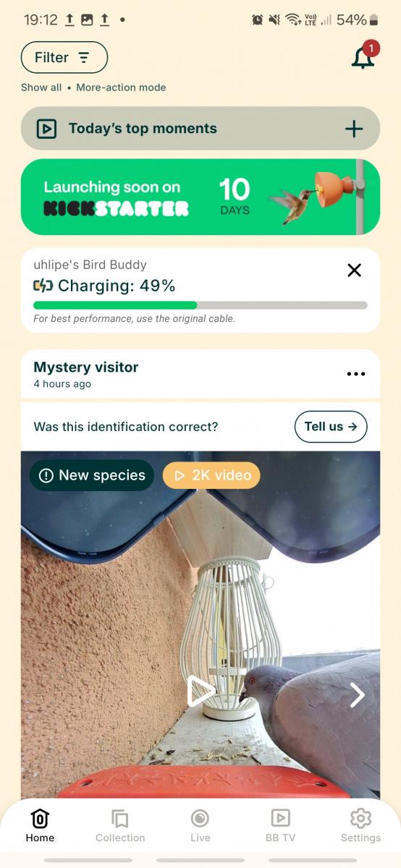Click the charging progress bar
The height and width of the screenshot is (868, 401).
pos(200,305)
